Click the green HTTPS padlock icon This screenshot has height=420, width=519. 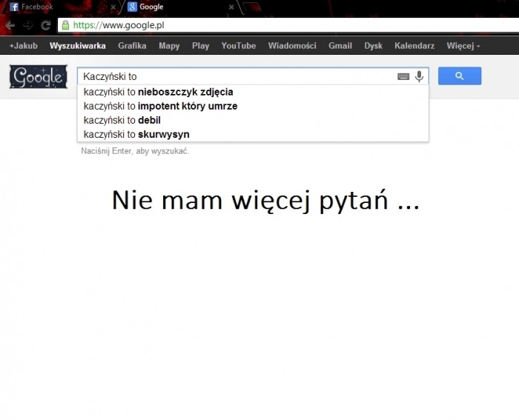pyautogui.click(x=65, y=25)
